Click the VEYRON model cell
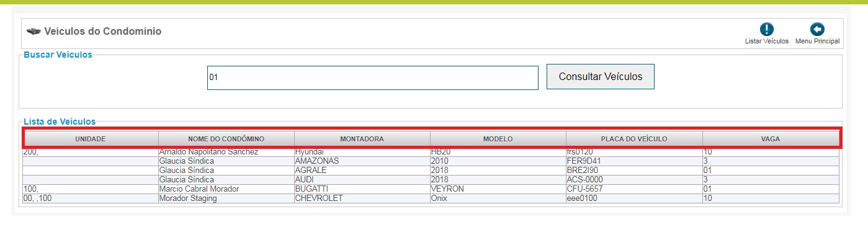The width and height of the screenshot is (868, 245). point(498,189)
